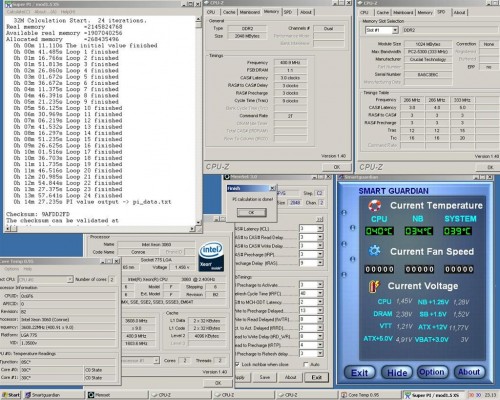500x400 pixels.
Task: Open the Precharge Delay (tRAS) dropdown
Action: click(320, 263)
